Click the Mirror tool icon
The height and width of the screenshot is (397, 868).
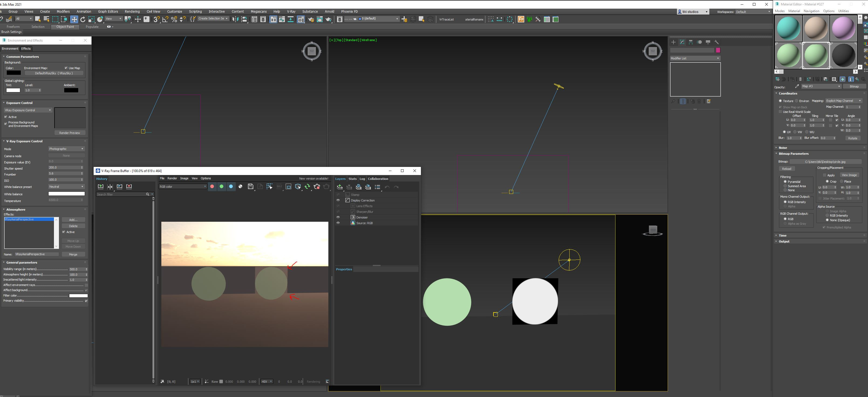235,19
